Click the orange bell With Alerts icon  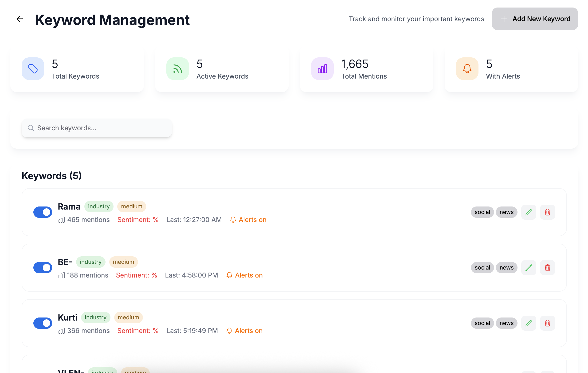coord(467,69)
